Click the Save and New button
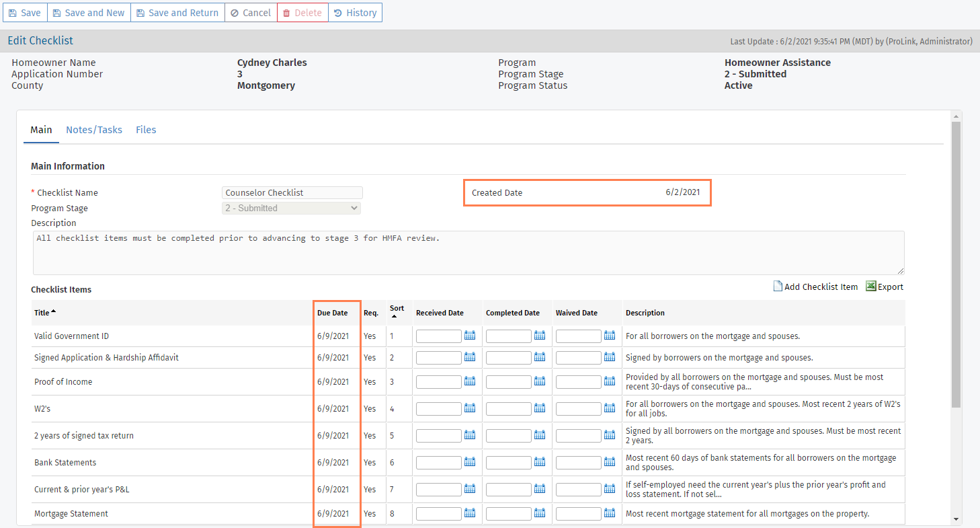The image size is (980, 528). click(89, 13)
